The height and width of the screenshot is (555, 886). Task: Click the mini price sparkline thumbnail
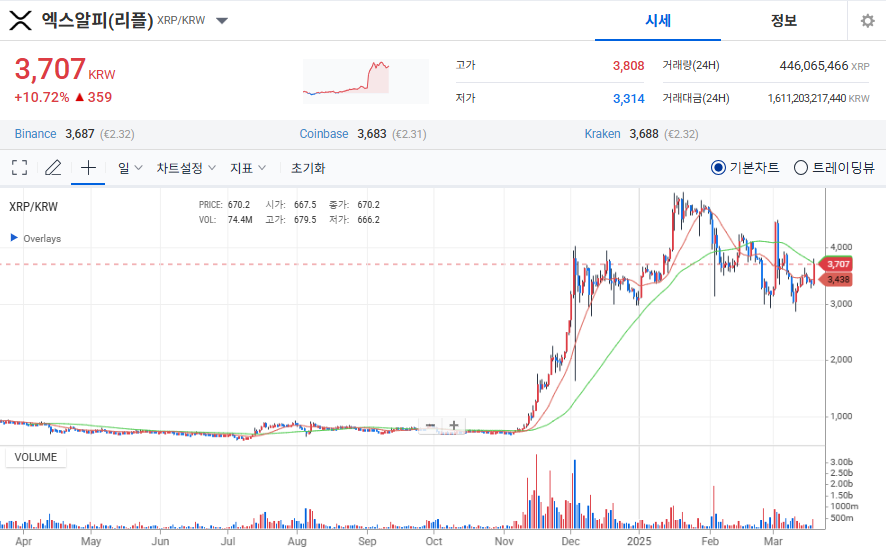(x=366, y=81)
